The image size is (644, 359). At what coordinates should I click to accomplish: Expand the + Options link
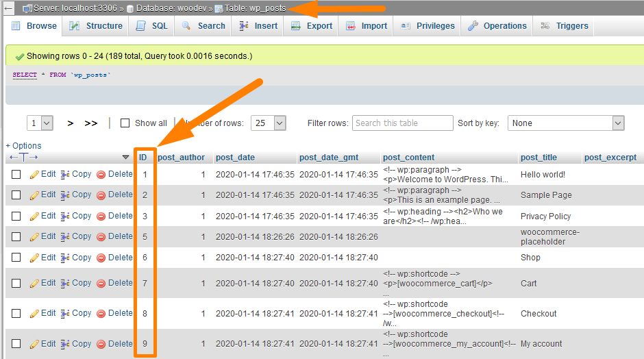(x=24, y=146)
